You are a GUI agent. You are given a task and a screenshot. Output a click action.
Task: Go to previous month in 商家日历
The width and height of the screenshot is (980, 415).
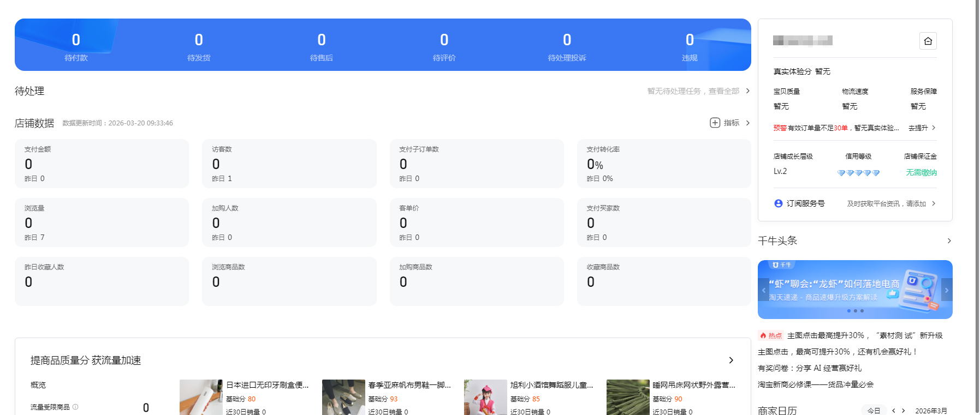click(894, 411)
